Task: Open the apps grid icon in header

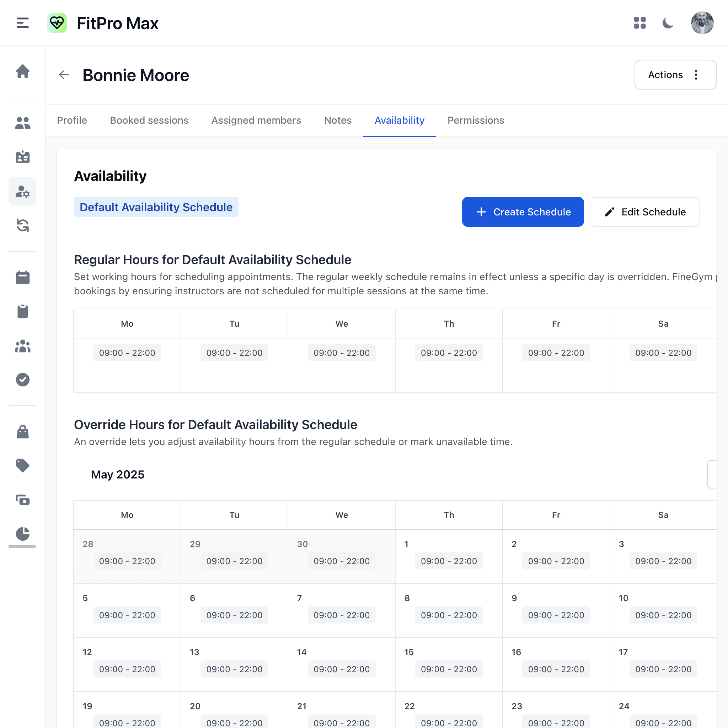Action: point(639,23)
